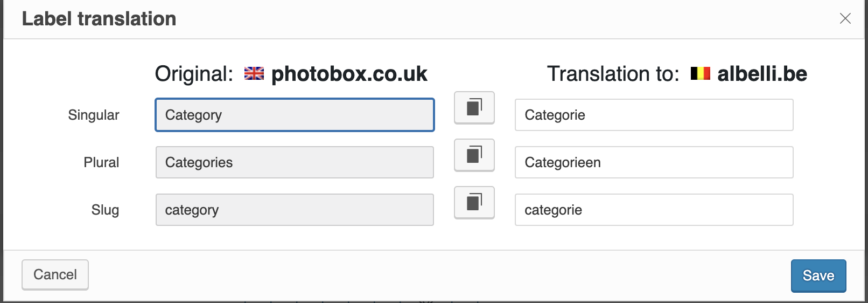Click the photobox.co.uk site name
868x303 pixels.
click(349, 74)
